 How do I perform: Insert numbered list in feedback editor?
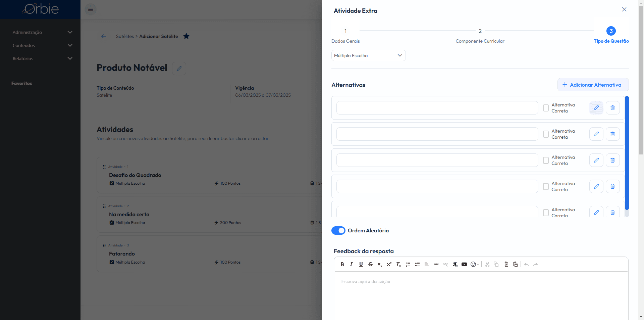coord(408,264)
